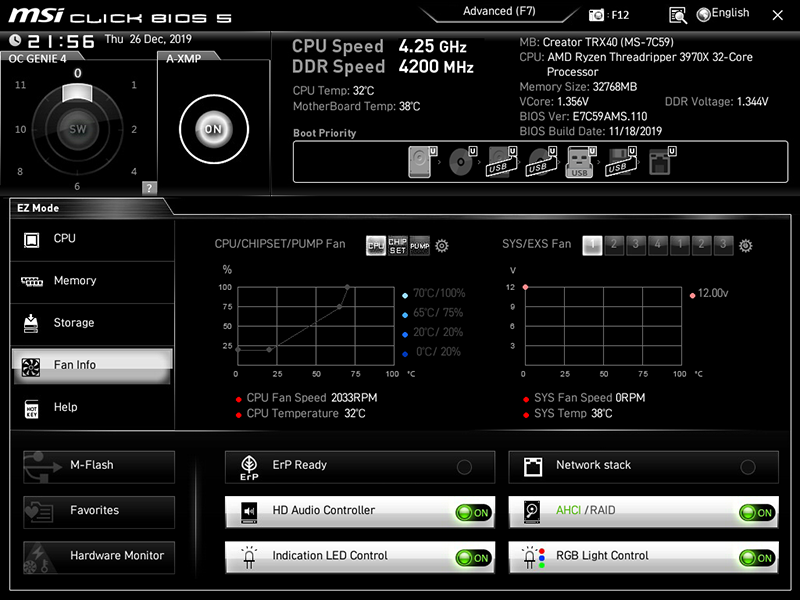Click the F12 screenshot camera icon

tap(596, 15)
